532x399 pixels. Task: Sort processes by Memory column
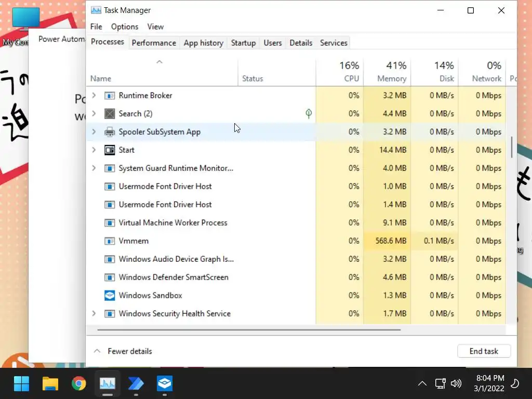[387, 72]
